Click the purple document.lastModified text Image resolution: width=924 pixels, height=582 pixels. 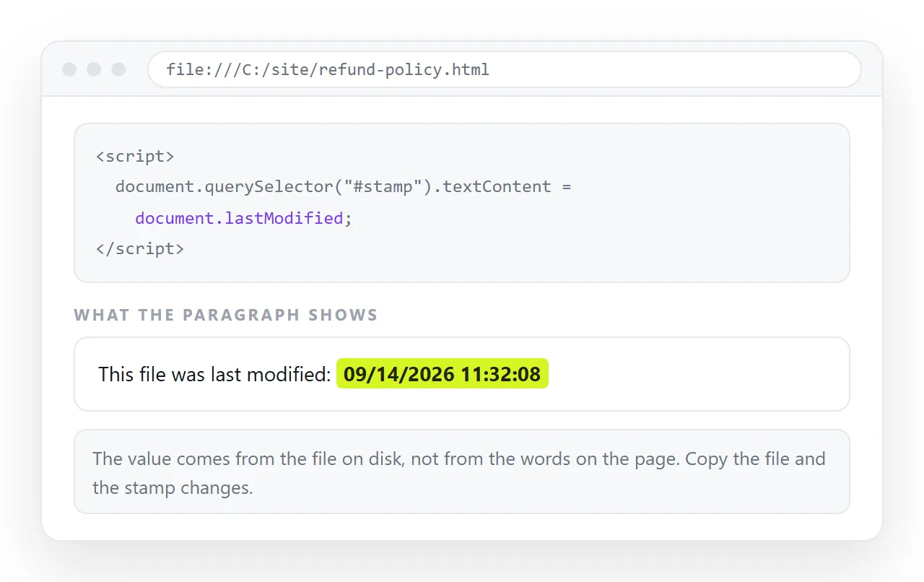[239, 218]
